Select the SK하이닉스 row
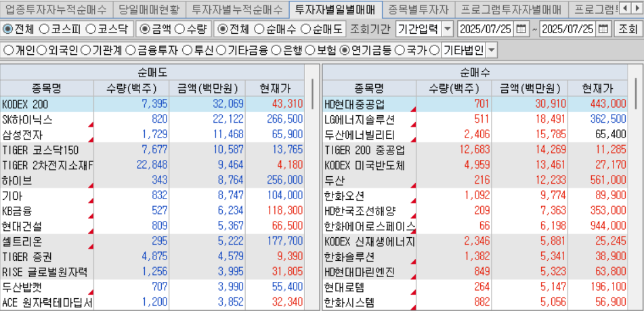This screenshot has width=644, height=311. point(152,119)
